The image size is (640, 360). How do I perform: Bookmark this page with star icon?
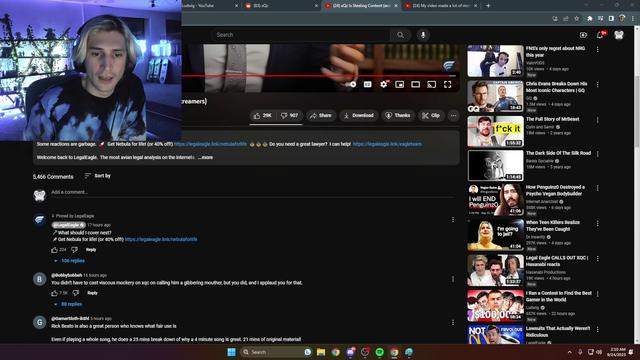(576, 18)
